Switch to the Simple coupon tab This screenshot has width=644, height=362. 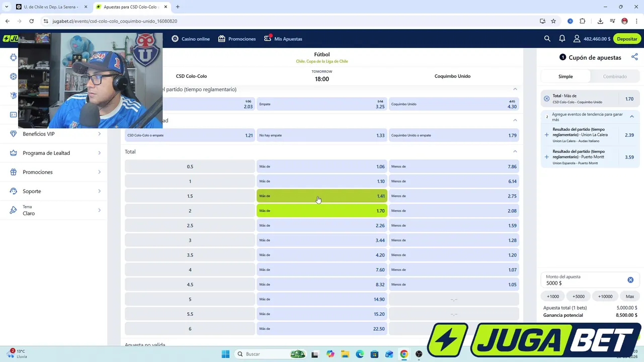(566, 76)
